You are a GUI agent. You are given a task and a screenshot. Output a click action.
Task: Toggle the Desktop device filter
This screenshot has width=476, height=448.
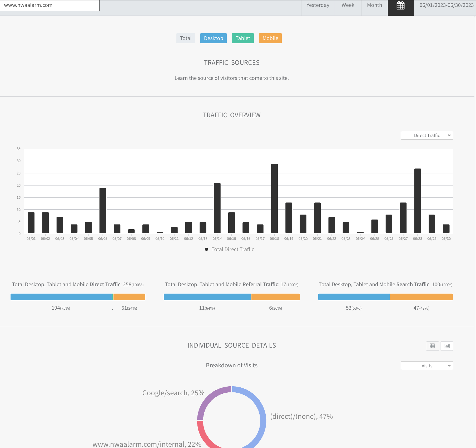214,38
